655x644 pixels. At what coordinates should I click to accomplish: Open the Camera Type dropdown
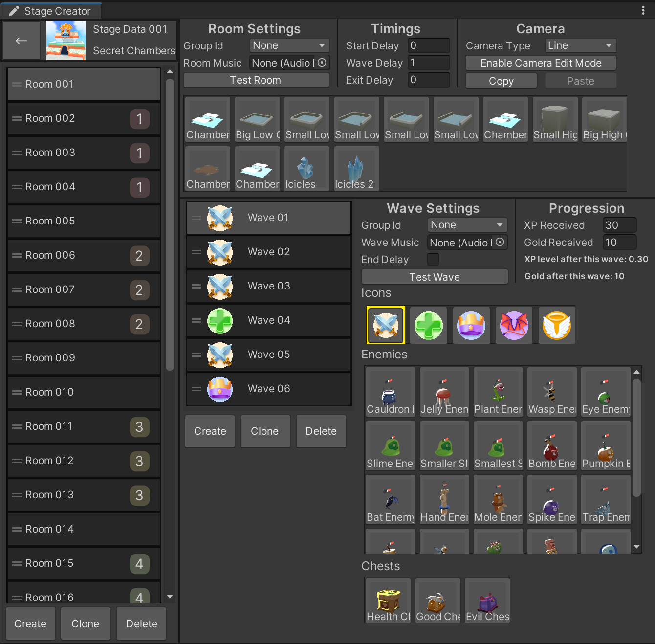tap(580, 45)
